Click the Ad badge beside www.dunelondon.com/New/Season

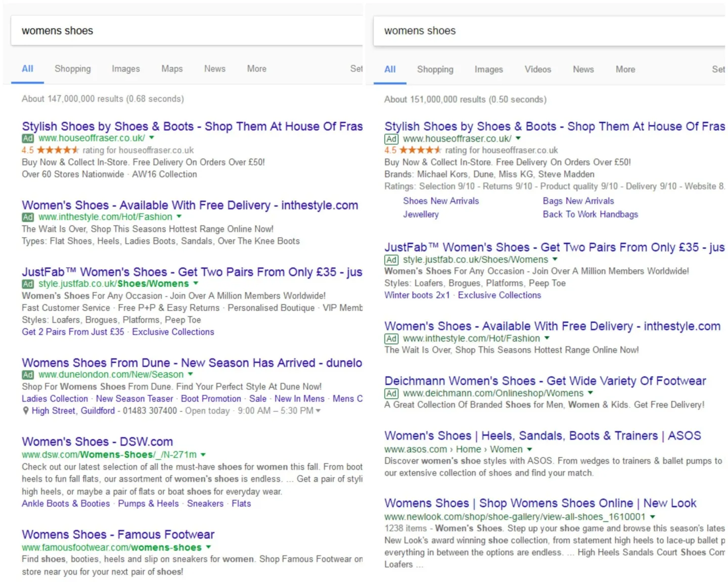28,375
